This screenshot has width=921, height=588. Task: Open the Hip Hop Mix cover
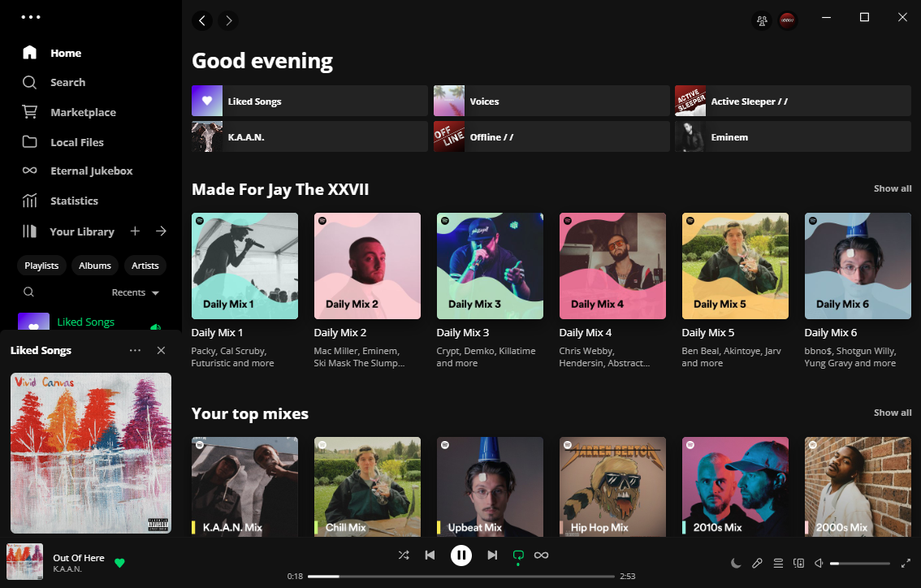[612, 486]
